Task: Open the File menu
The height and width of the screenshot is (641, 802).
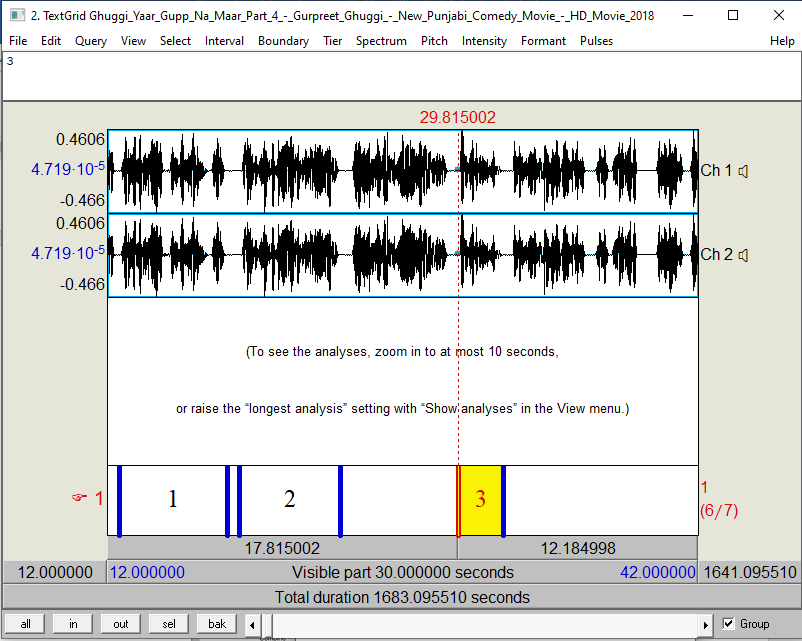Action: coord(17,41)
